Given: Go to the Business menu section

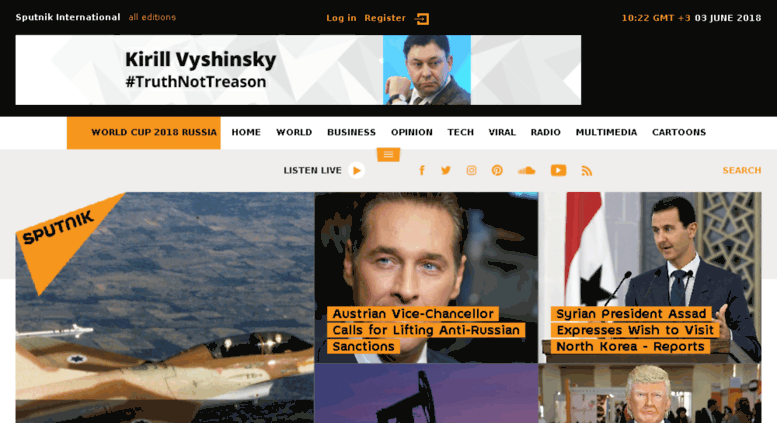Looking at the screenshot, I should click(351, 132).
